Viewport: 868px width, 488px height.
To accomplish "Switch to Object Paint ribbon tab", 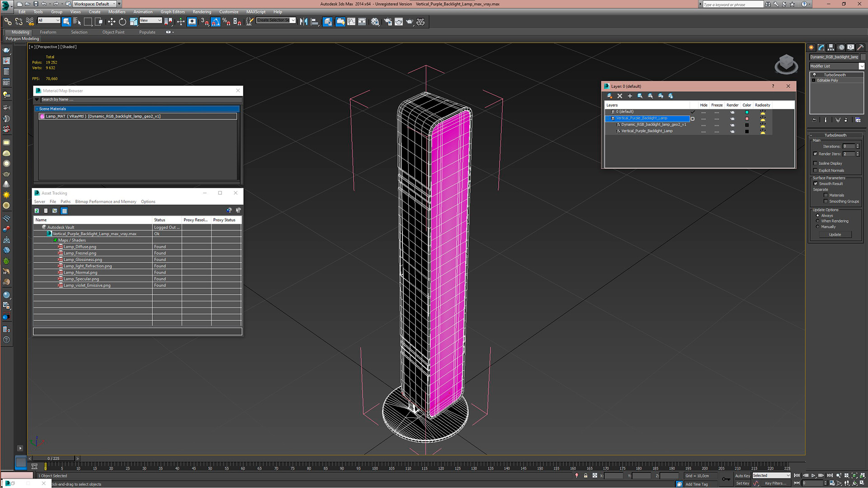I will coord(113,32).
